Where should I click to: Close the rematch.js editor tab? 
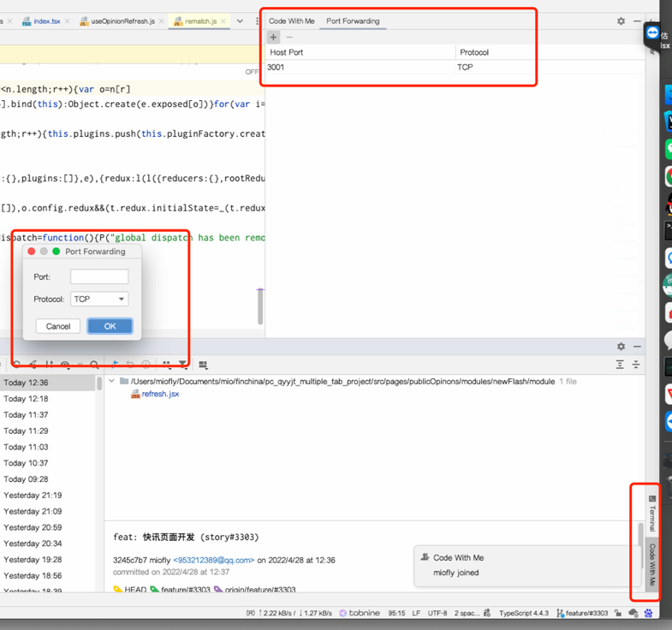pyautogui.click(x=223, y=21)
